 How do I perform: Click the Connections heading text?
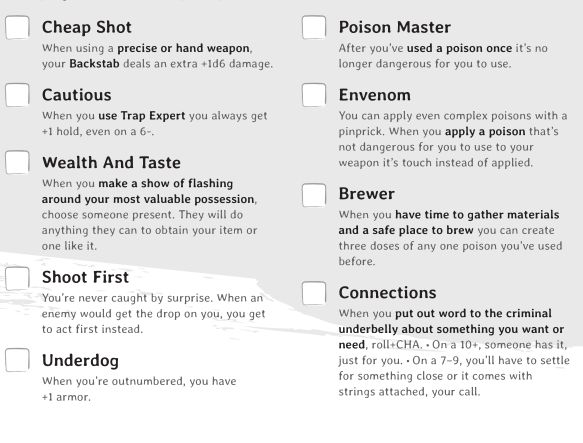[387, 293]
